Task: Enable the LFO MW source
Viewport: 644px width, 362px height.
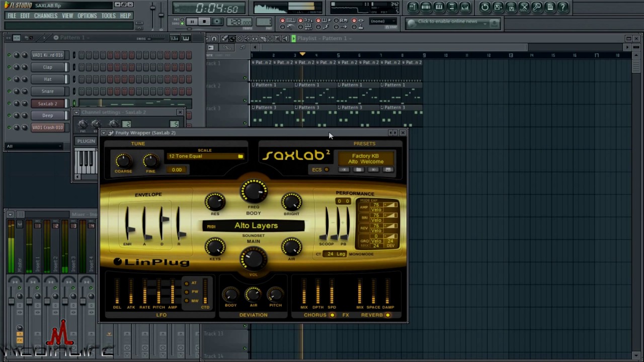Action: pos(187,301)
